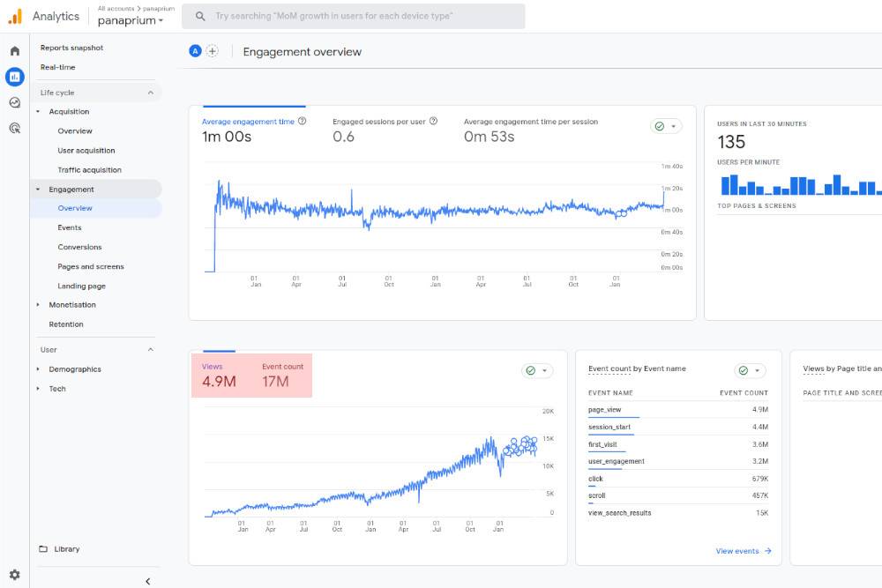The height and width of the screenshot is (588, 882).
Task: Open the Home icon in left rail
Action: pos(14,50)
